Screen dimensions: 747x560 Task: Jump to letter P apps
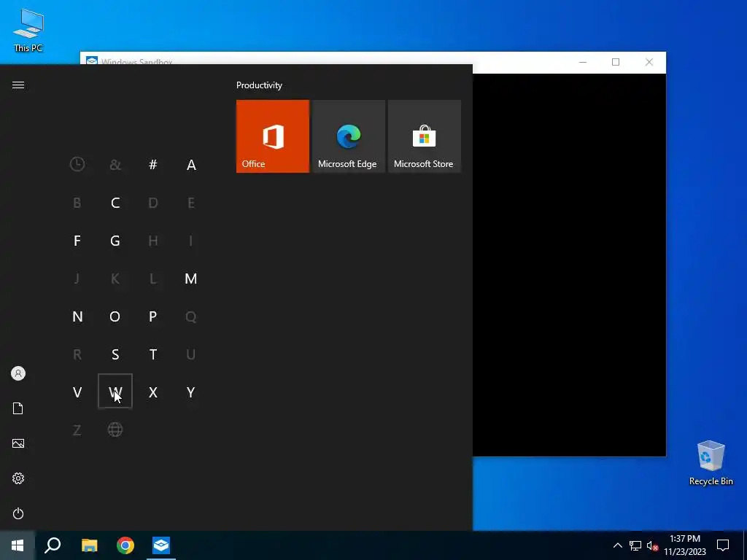[x=153, y=316]
